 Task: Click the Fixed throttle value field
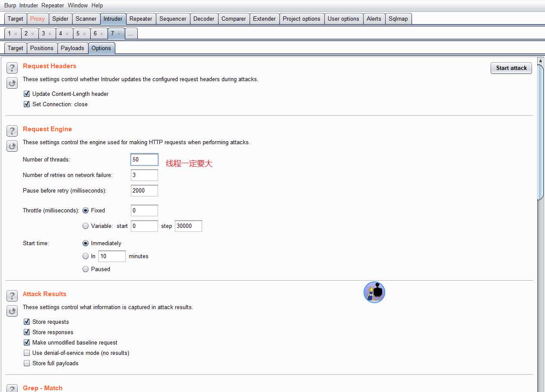[x=144, y=210]
